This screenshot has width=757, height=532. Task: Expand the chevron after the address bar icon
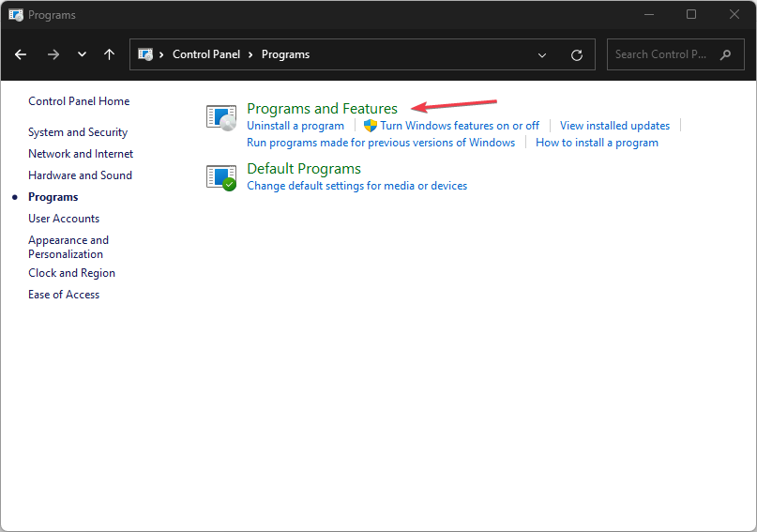click(161, 54)
